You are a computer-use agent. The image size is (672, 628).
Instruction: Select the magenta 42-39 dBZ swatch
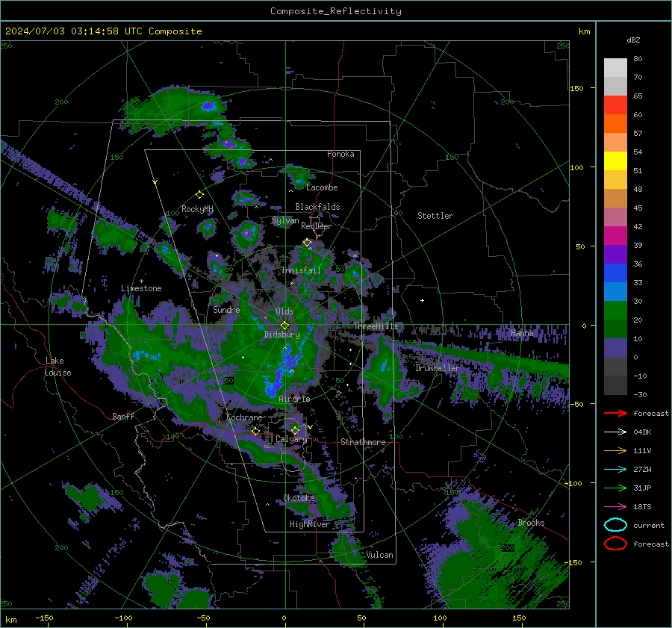click(615, 236)
